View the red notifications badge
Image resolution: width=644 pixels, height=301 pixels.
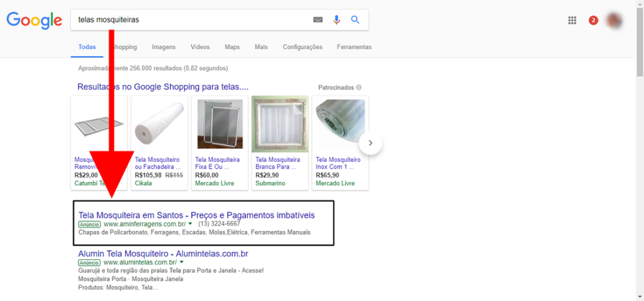point(593,20)
